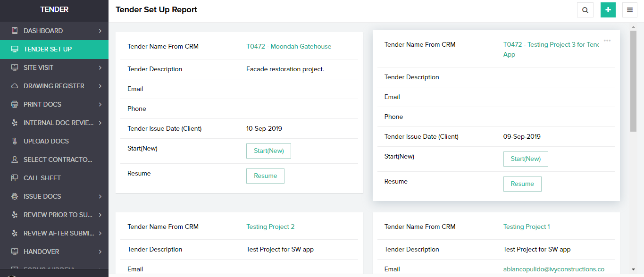644x277 pixels.
Task: Click the Select Contractor person icon
Action: (15, 159)
